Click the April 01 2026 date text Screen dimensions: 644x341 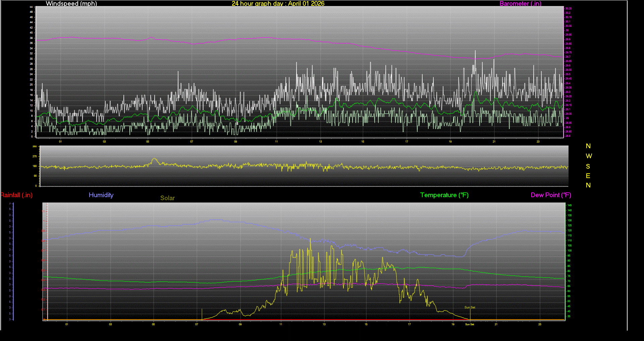[x=307, y=4]
